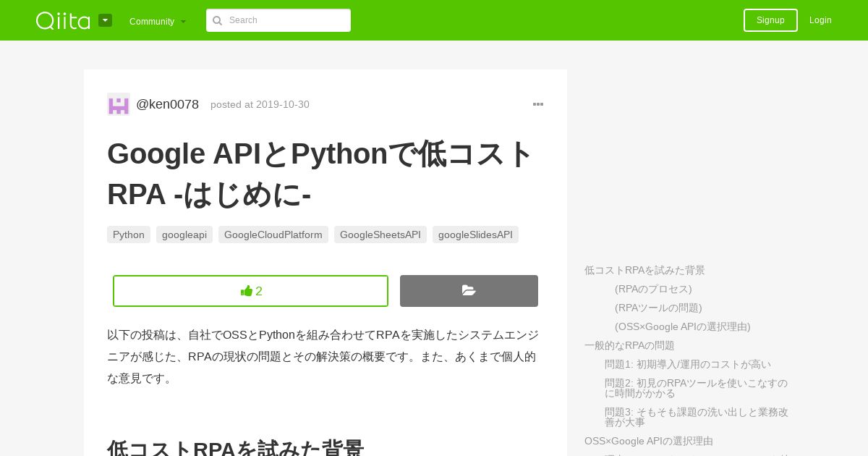The width and height of the screenshot is (868, 456).
Task: Jump to (OSS×Google APIの選択理由) sub-item
Action: (683, 326)
